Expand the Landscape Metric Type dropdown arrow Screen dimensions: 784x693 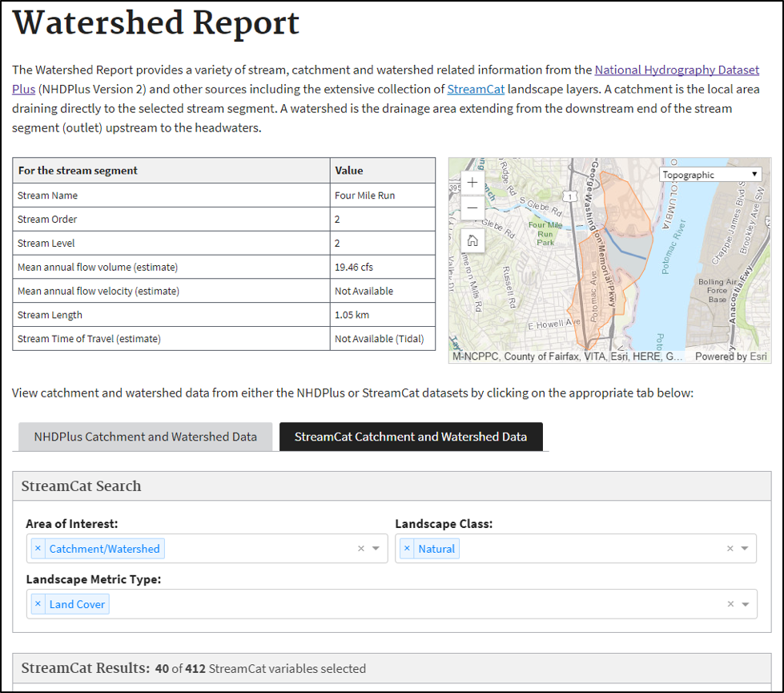pyautogui.click(x=745, y=605)
